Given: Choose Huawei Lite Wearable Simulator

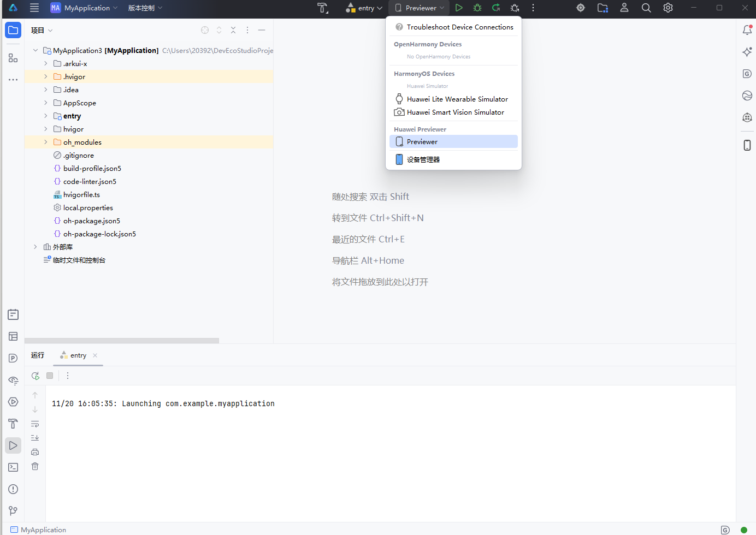Looking at the screenshot, I should pyautogui.click(x=454, y=99).
